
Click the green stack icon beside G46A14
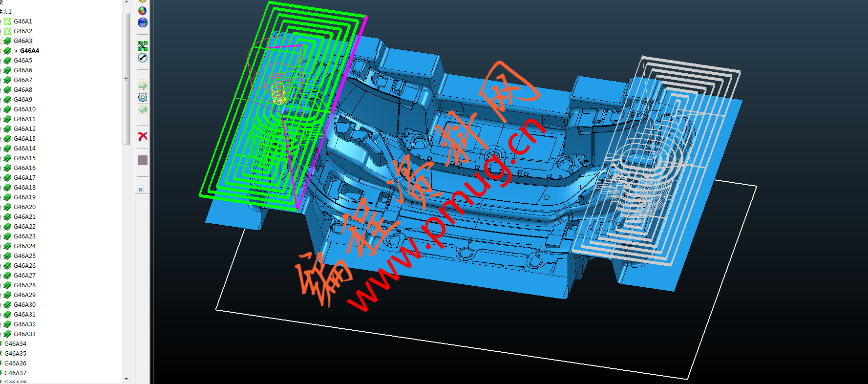pos(7,149)
